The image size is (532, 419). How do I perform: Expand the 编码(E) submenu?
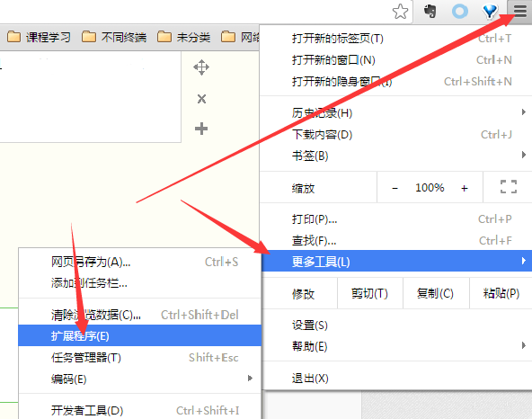coord(140,379)
